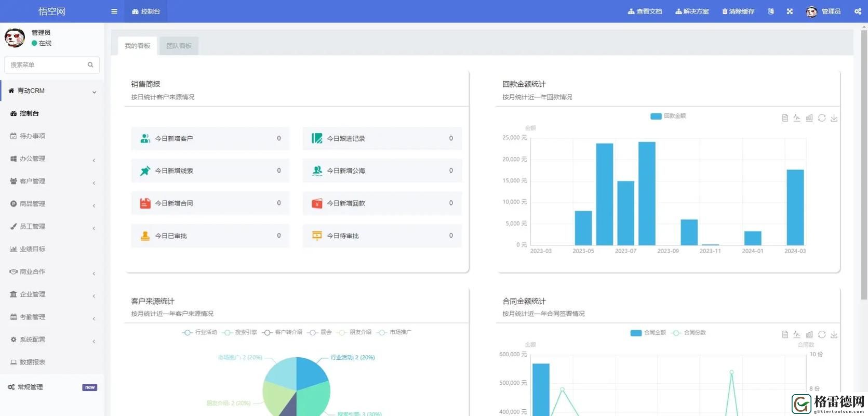This screenshot has width=868, height=416.
Task: Switch 合同金额统计 chart to line type
Action: pyautogui.click(x=797, y=334)
